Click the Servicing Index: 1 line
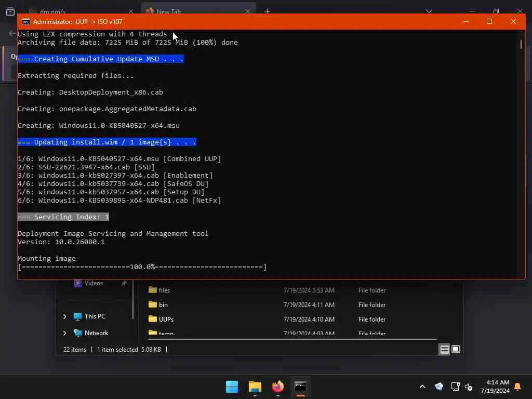 pyautogui.click(x=63, y=217)
